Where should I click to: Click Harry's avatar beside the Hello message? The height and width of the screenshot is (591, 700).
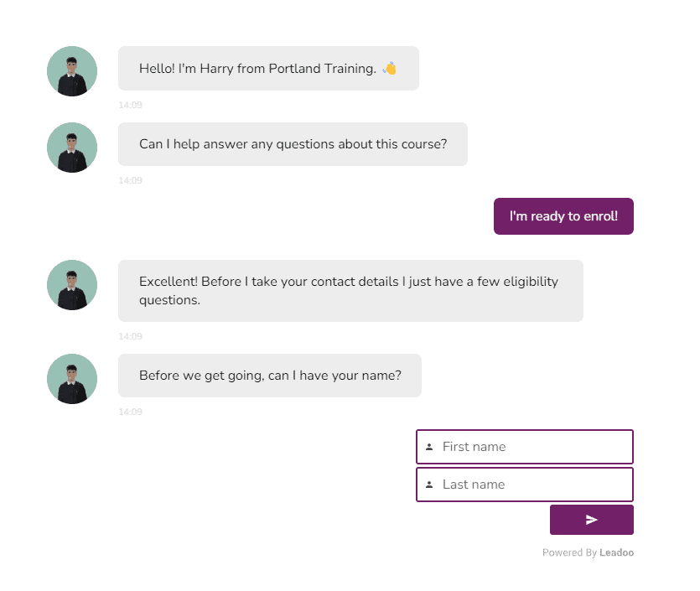[72, 71]
